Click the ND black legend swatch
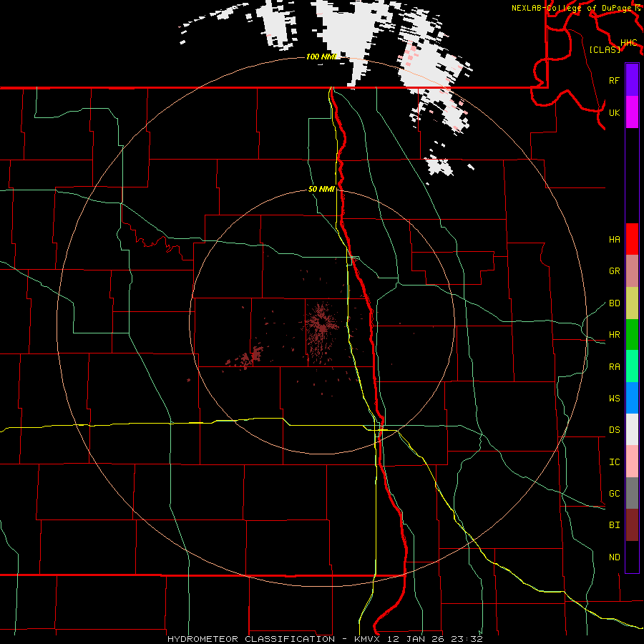Image resolution: width=644 pixels, height=644 pixels. pos(632,557)
